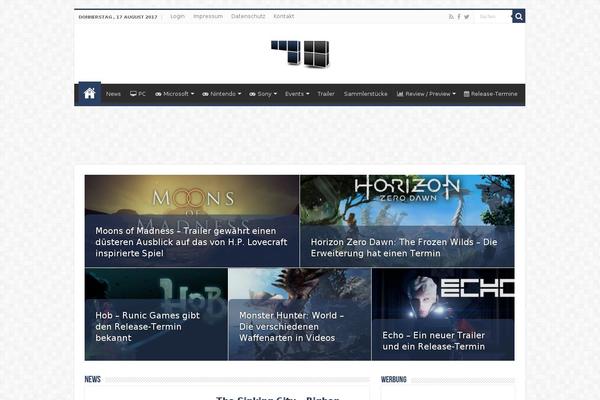Visit the Facebook page icon
This screenshot has height=400, width=600.
click(459, 17)
